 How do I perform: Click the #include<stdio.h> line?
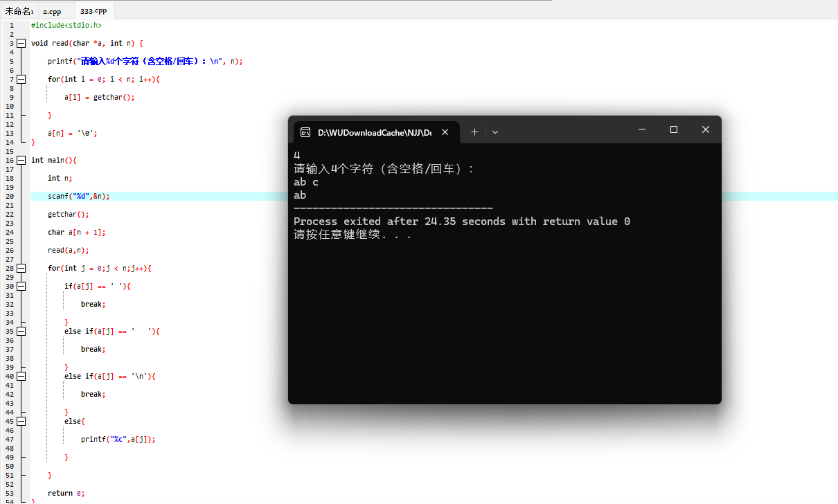click(66, 25)
